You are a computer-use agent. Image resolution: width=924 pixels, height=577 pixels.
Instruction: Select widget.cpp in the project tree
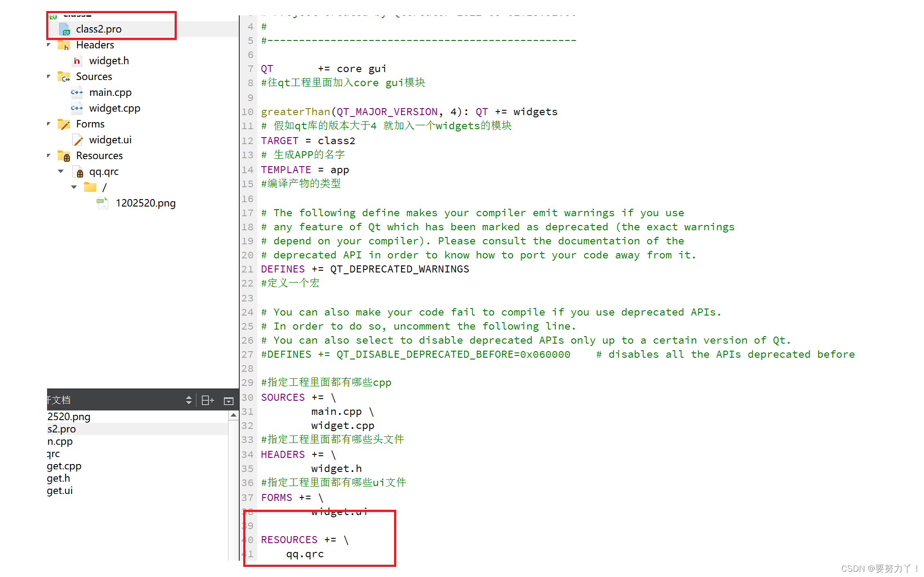tap(114, 108)
